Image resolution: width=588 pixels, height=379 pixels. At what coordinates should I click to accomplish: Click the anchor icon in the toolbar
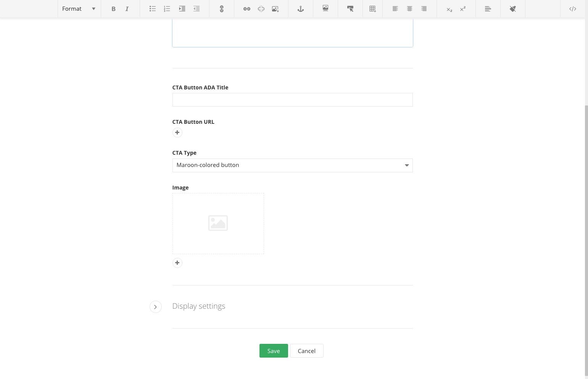pyautogui.click(x=301, y=9)
